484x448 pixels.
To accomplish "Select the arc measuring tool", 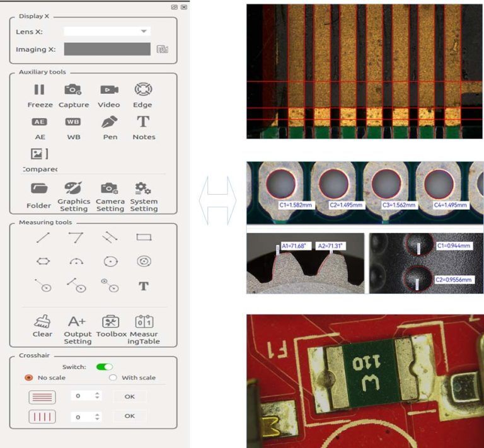I will tap(76, 262).
